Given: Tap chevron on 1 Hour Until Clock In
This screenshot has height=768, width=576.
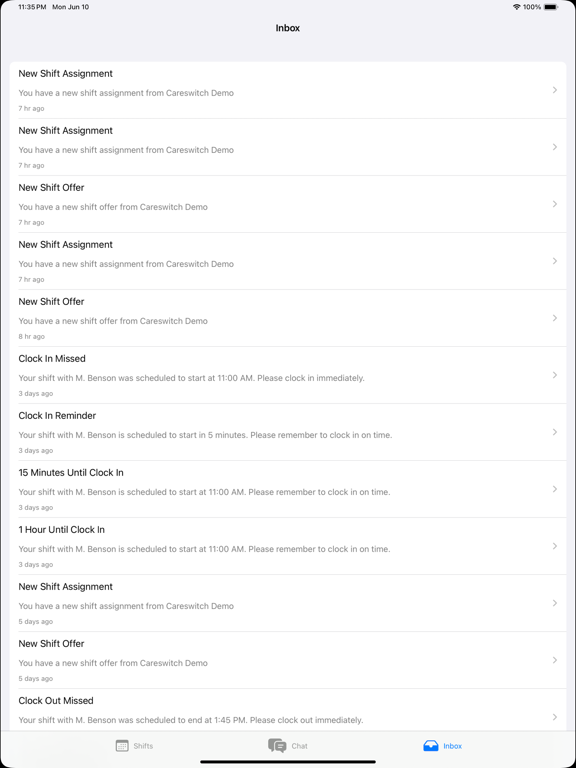Looking at the screenshot, I should click(554, 546).
